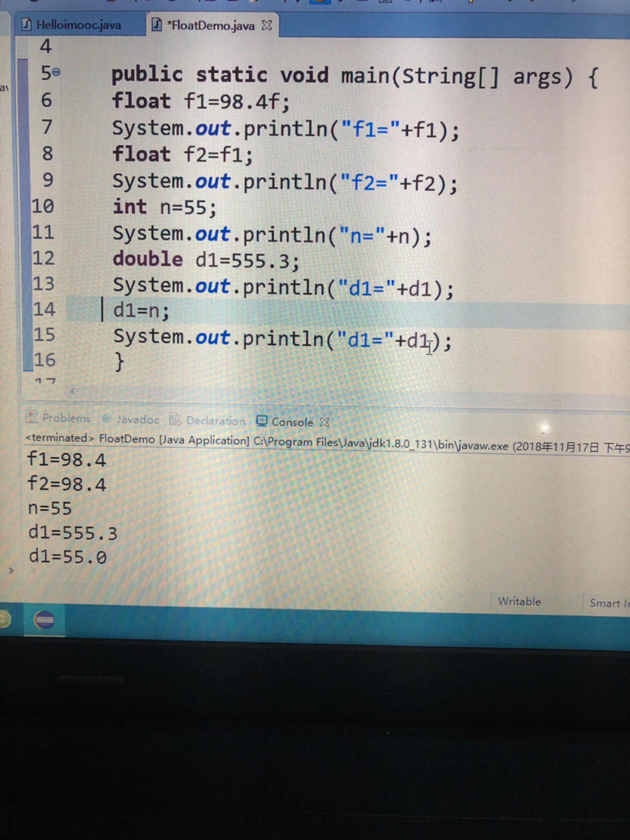Click the println statement on line 15
Image resolution: width=630 pixels, height=840 pixels.
282,339
